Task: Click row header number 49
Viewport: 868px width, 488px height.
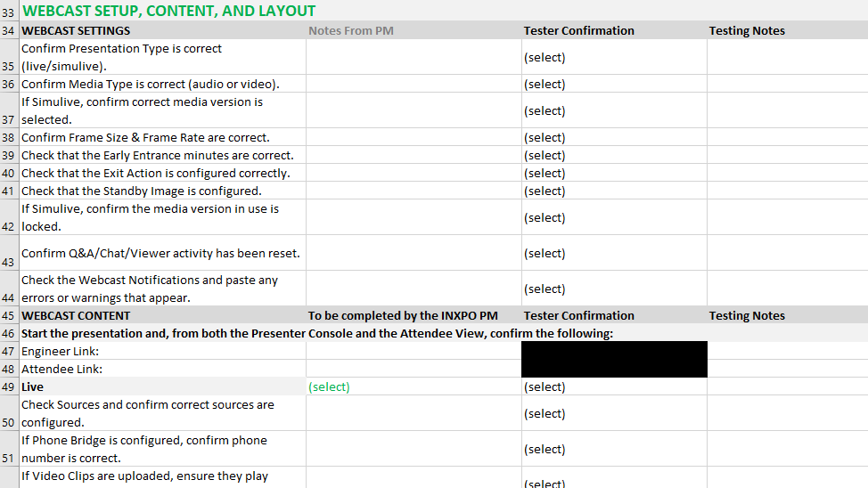Action: (9, 387)
